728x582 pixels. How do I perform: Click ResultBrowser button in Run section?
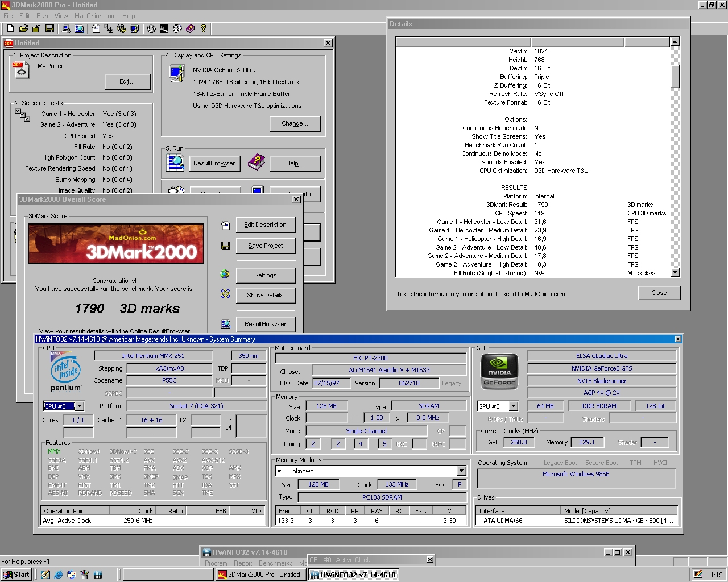(214, 163)
